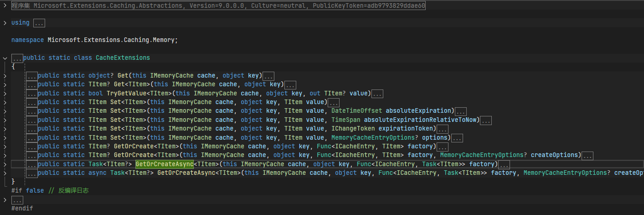The width and height of the screenshot is (644, 215).
Task: Open the ellipsis body box after GetOrCreate createOptions)
Action: coord(587,156)
